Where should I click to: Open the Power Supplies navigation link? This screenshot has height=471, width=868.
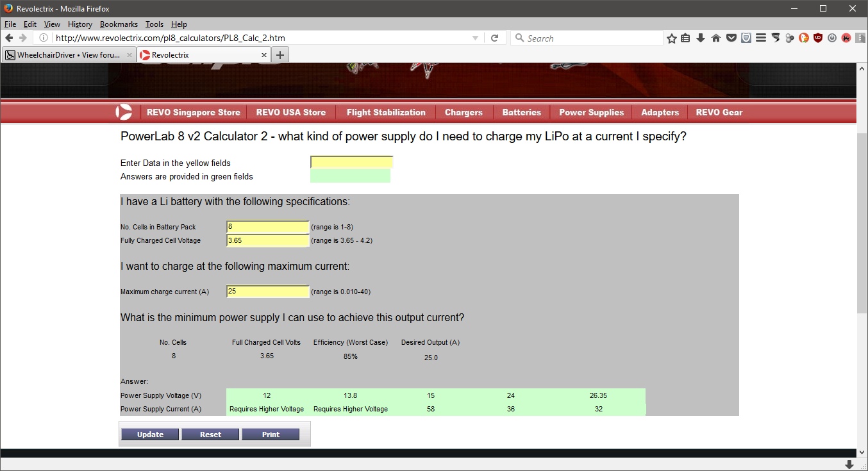pyautogui.click(x=591, y=112)
